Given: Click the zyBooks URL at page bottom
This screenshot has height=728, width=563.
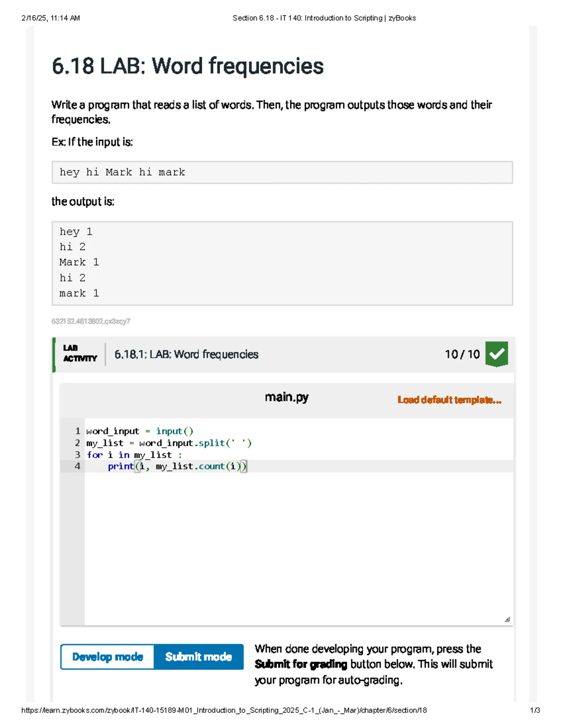Looking at the screenshot, I should point(225,710).
